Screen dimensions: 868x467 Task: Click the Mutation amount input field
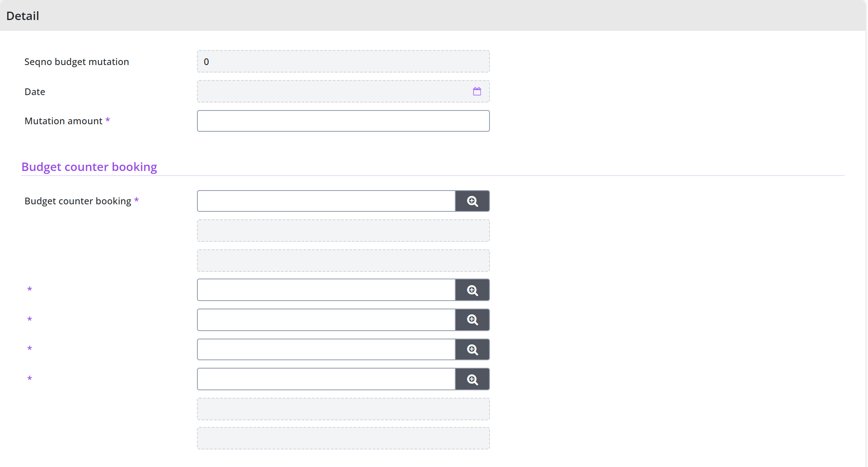click(343, 121)
